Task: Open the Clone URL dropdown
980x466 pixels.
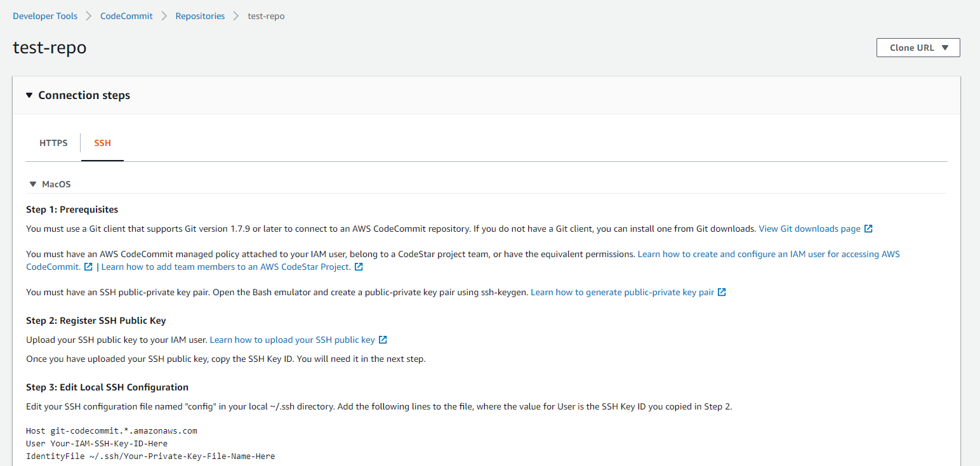Action: [918, 48]
